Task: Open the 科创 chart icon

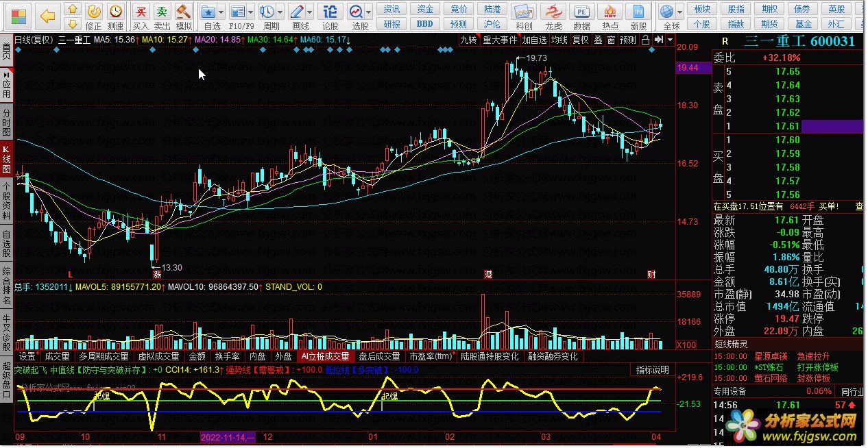Action: [524, 12]
